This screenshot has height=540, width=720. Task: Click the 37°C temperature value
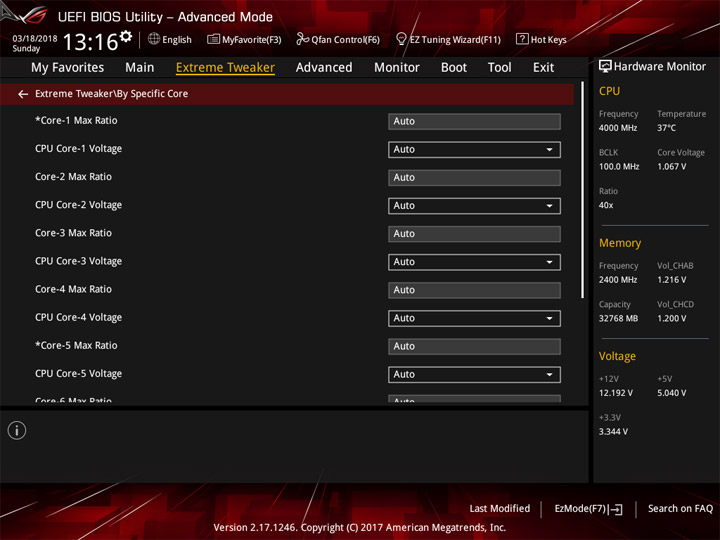pyautogui.click(x=666, y=128)
